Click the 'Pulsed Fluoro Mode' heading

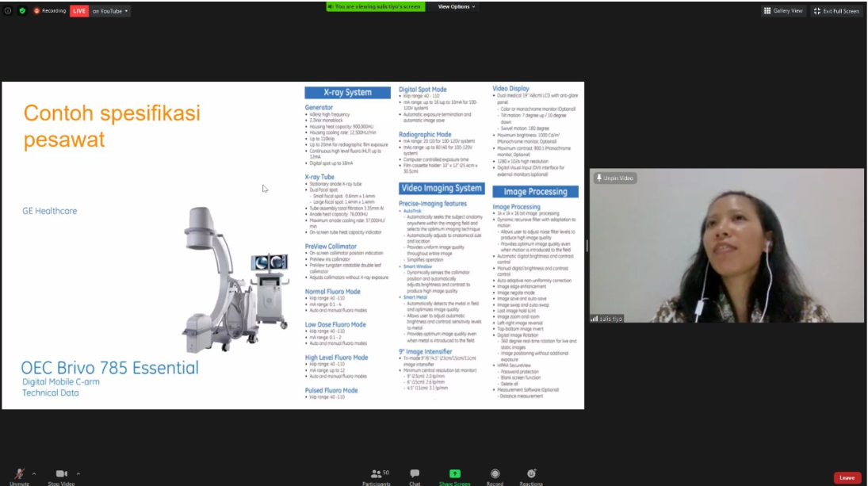[x=331, y=390]
